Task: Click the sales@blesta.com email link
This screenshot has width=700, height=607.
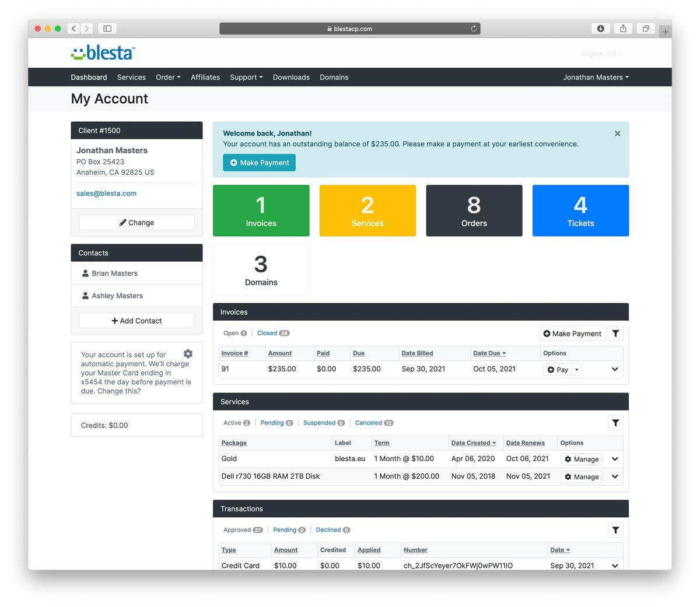Action: 106,194
